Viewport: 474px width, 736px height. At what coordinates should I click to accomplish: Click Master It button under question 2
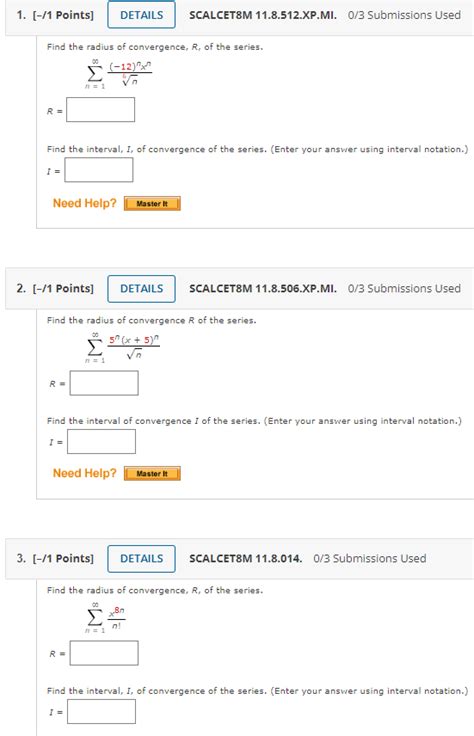pyautogui.click(x=152, y=474)
